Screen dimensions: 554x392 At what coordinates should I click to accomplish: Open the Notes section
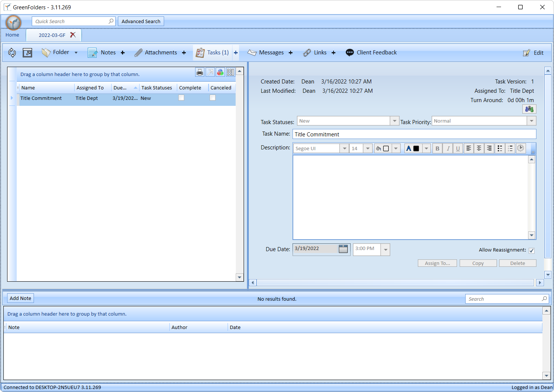[x=102, y=53]
